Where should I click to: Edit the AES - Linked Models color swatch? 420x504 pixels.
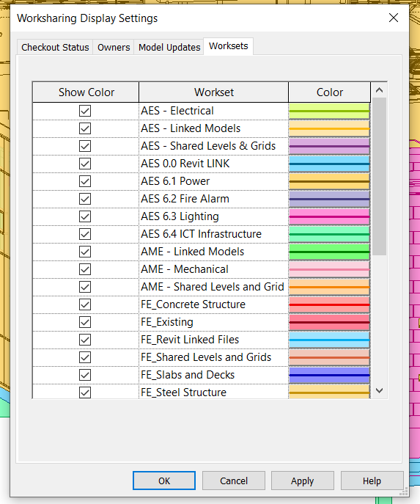329,128
